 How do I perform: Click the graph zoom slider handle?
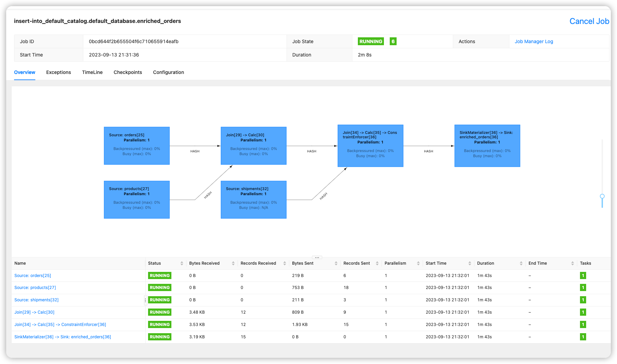(x=602, y=197)
